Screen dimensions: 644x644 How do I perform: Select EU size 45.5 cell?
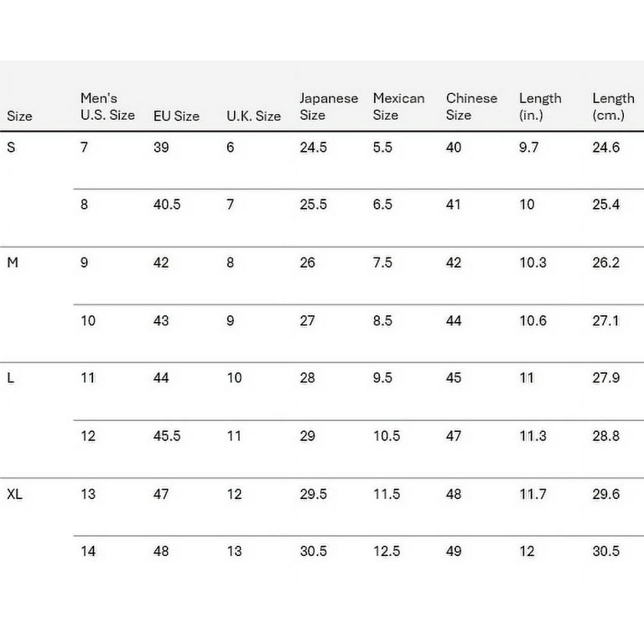click(167, 436)
